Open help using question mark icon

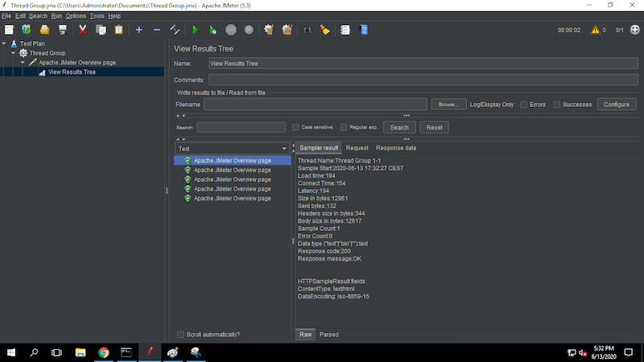pos(364,30)
